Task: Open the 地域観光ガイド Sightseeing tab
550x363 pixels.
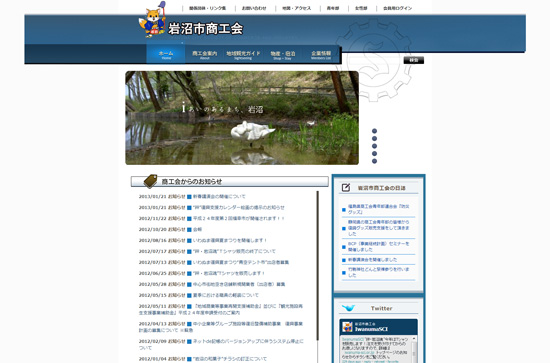Action: point(243,55)
